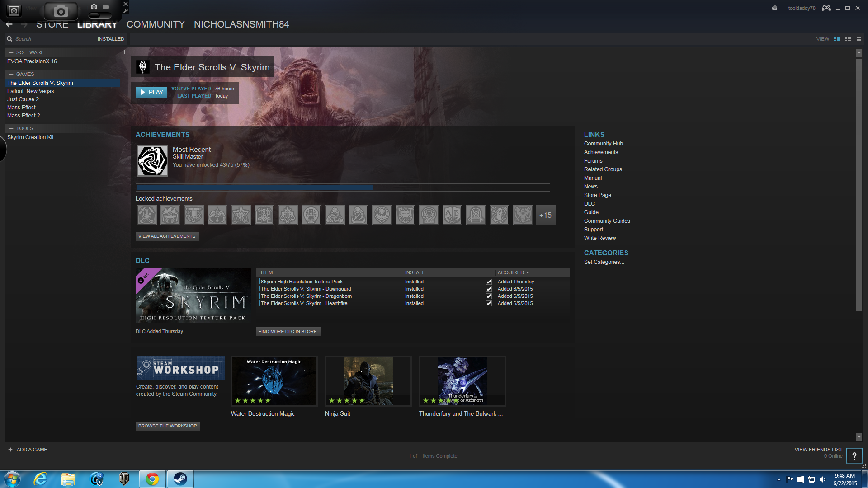Screen dimensions: 868x488
Task: Click the Play button
Action: point(151,92)
